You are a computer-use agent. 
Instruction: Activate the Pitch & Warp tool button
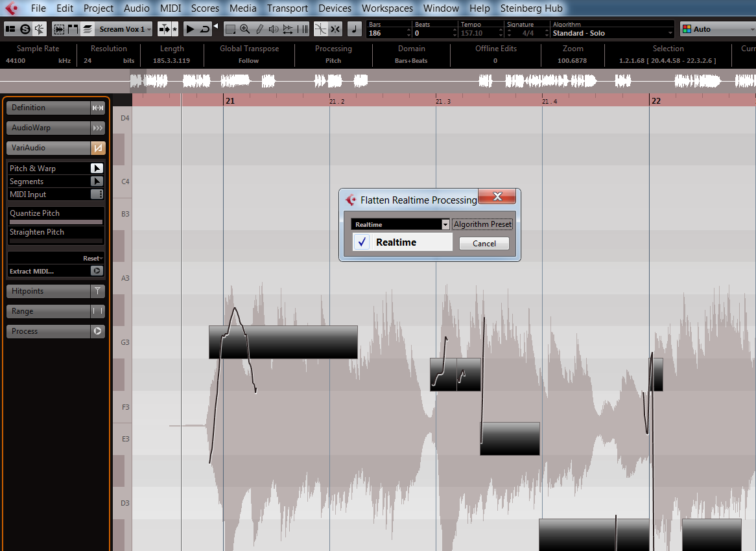pyautogui.click(x=97, y=169)
